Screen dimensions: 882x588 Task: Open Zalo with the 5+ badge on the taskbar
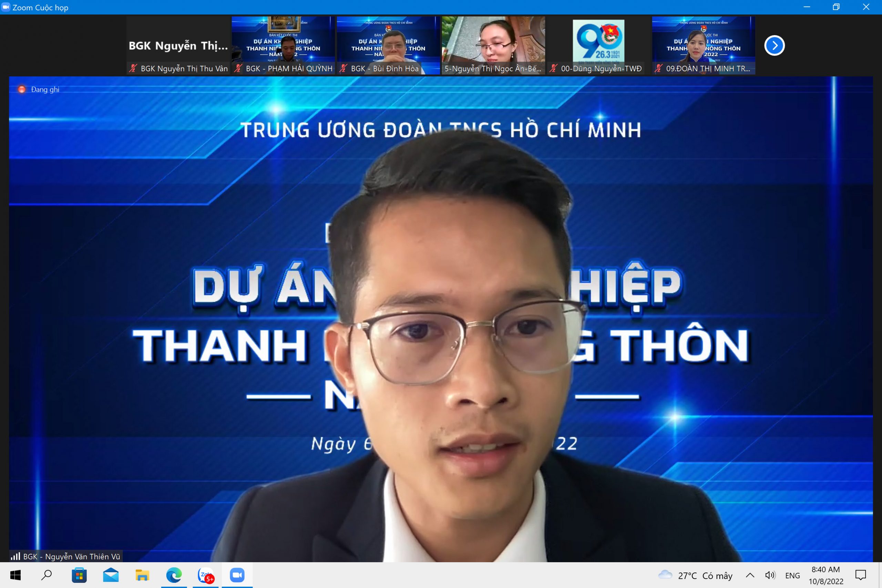click(x=205, y=575)
